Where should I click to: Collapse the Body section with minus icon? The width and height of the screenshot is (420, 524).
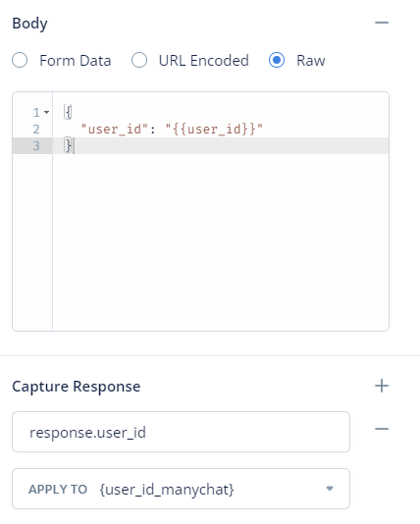[x=382, y=23]
